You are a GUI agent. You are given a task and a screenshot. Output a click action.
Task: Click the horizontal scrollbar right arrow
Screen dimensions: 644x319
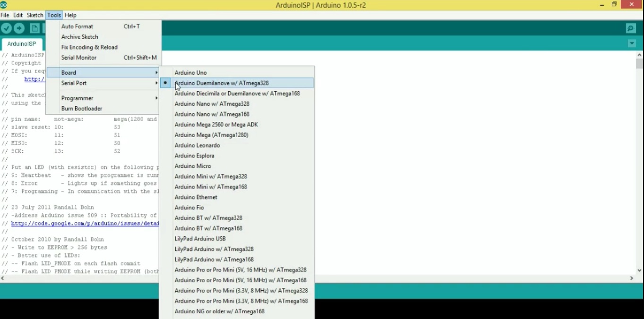click(632, 278)
